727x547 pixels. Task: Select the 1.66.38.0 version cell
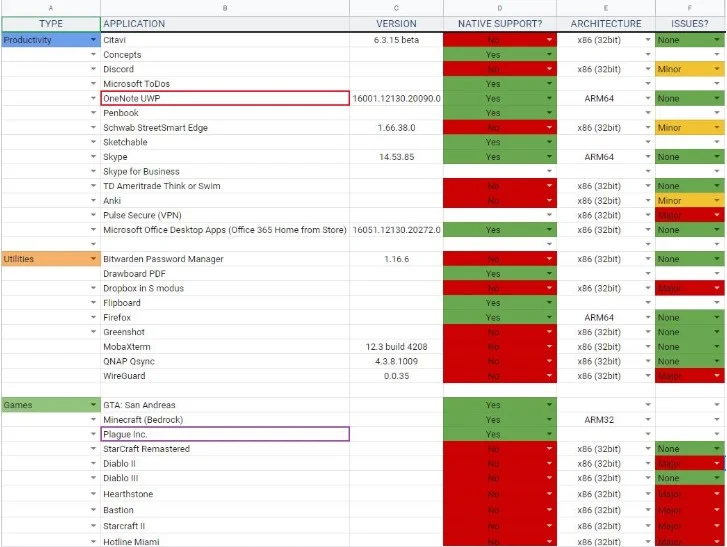coord(396,127)
